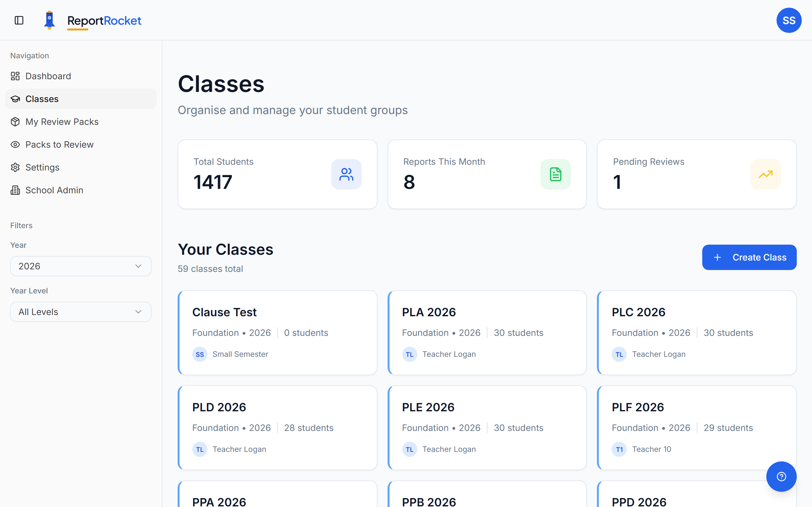
Task: Expand the Year Level All Levels dropdown
Action: (x=81, y=311)
